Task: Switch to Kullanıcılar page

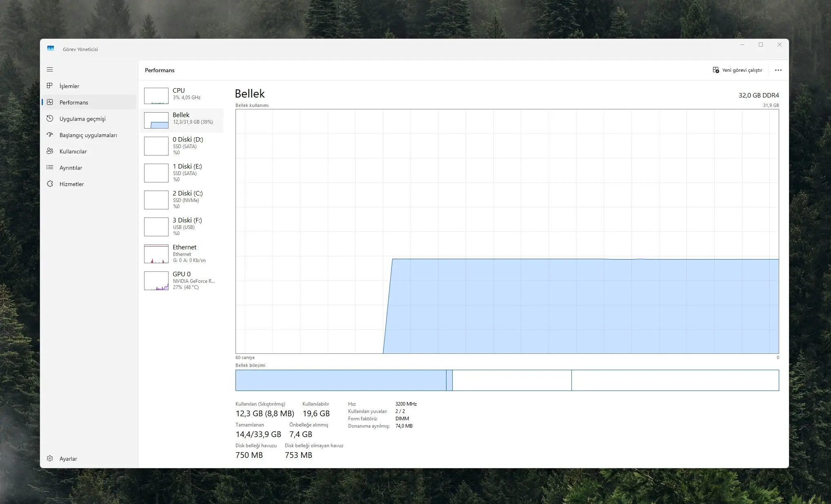Action: click(x=73, y=151)
